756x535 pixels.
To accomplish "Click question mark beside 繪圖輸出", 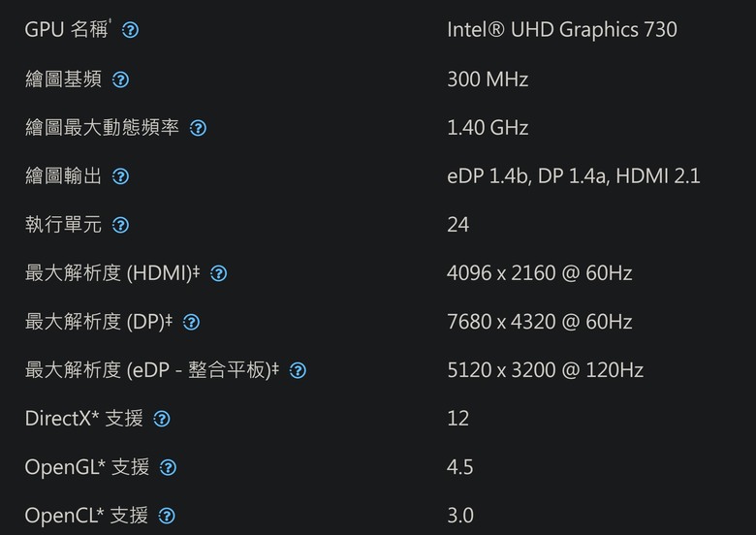I will pyautogui.click(x=120, y=176).
